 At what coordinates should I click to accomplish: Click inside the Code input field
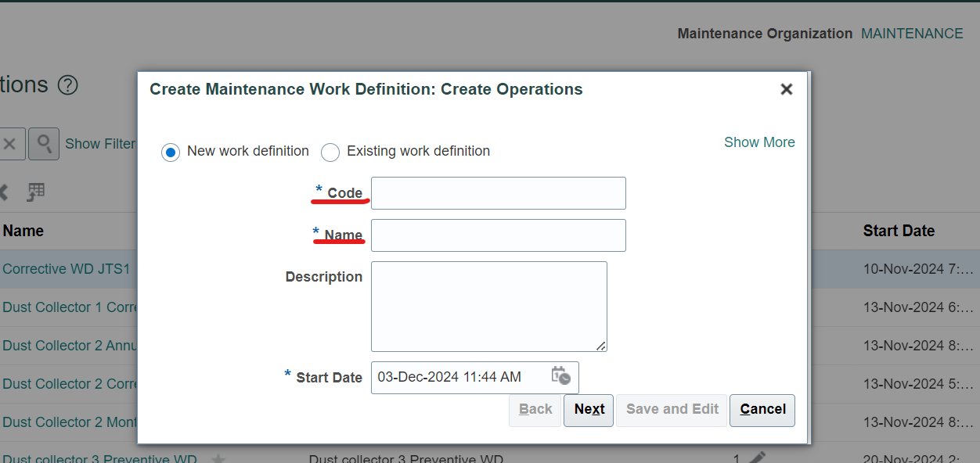coord(498,193)
